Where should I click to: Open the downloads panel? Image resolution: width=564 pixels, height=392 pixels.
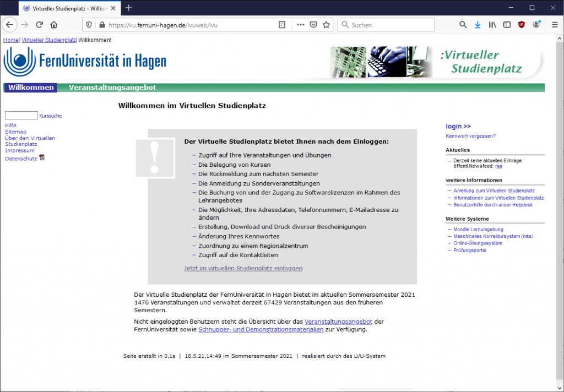(x=478, y=25)
